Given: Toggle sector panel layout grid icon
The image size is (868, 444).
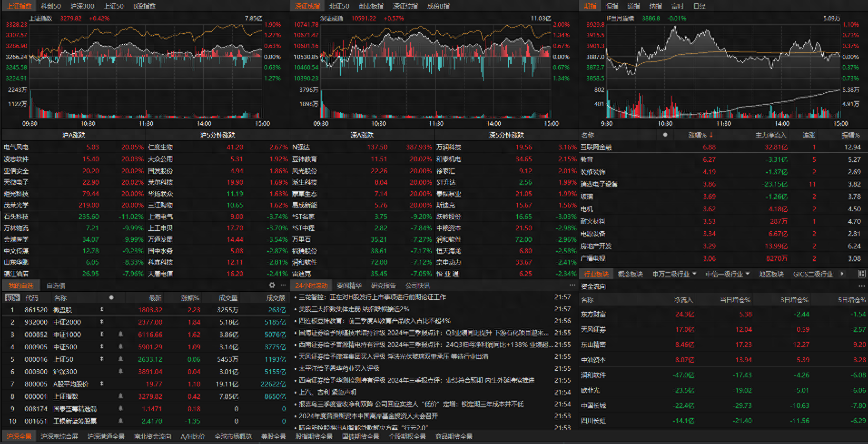Looking at the screenshot, I should (x=861, y=274).
